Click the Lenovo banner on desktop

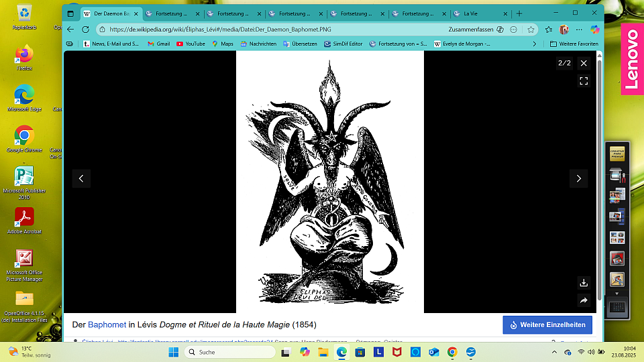click(x=632, y=59)
